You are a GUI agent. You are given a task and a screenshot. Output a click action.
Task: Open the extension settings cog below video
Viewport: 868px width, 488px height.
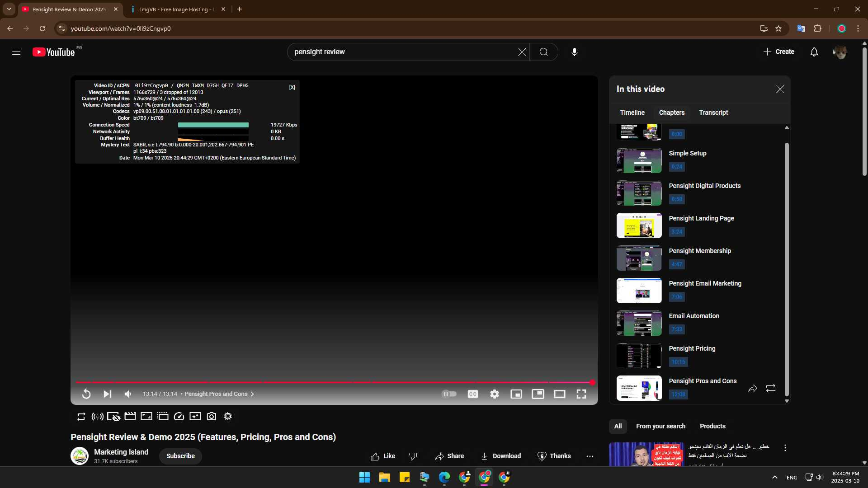[x=228, y=417]
